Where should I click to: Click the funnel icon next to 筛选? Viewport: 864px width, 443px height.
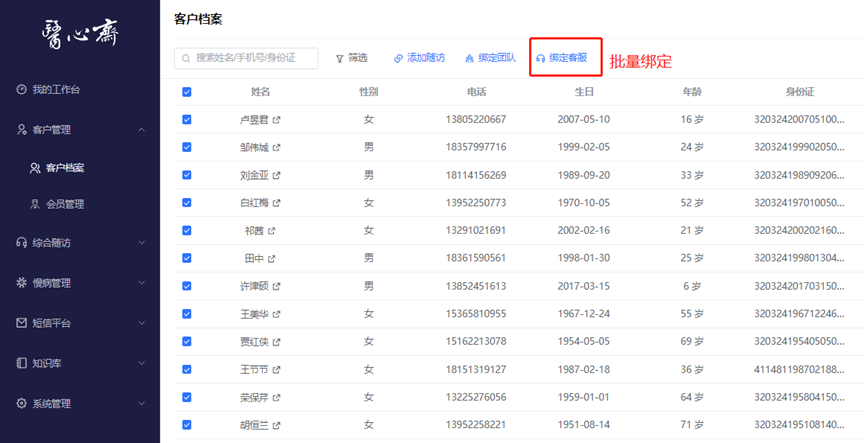click(340, 58)
